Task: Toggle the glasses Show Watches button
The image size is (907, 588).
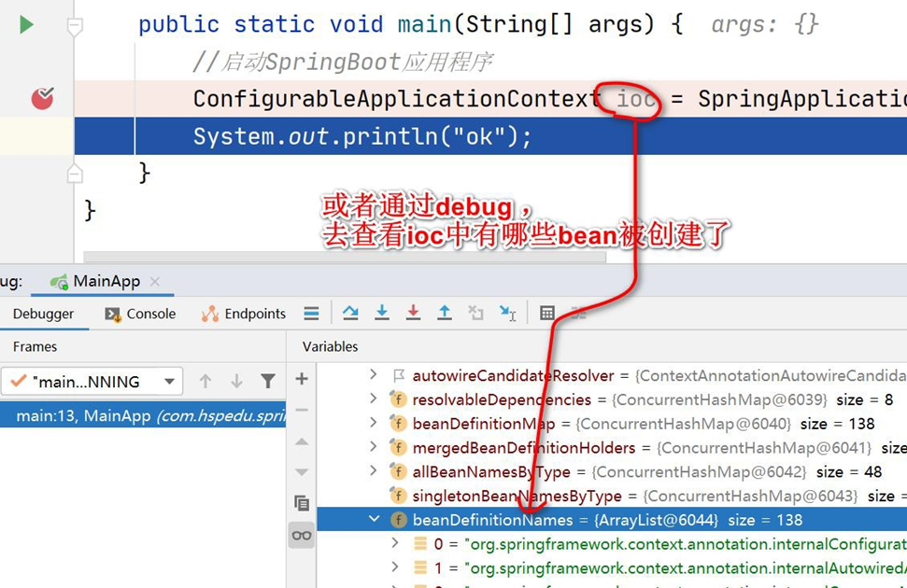Action: pos(302,535)
